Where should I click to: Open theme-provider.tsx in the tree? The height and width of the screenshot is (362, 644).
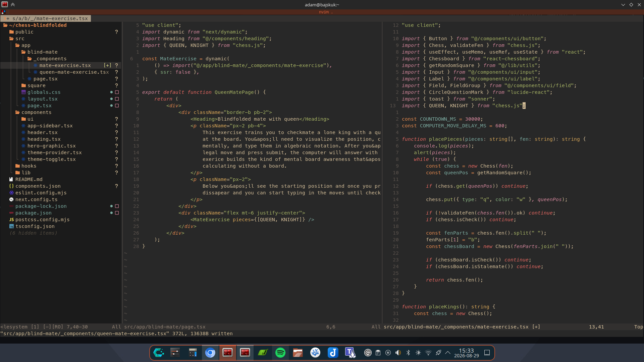(x=51, y=153)
